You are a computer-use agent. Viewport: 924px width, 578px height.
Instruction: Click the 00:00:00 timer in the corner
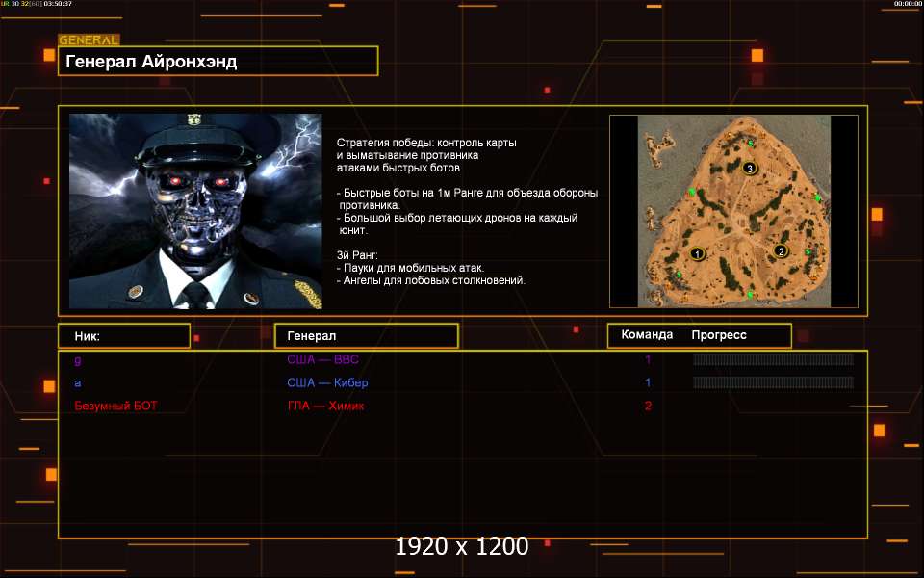[x=908, y=4]
